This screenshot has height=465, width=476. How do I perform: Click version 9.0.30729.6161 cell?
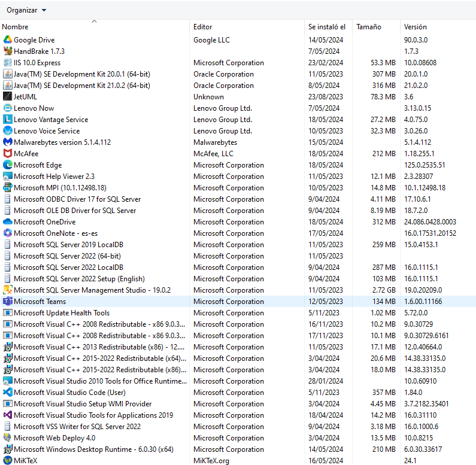pos(426,335)
